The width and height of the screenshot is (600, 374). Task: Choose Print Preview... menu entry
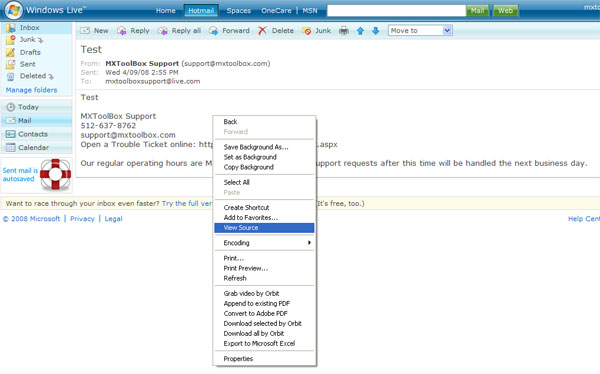246,268
